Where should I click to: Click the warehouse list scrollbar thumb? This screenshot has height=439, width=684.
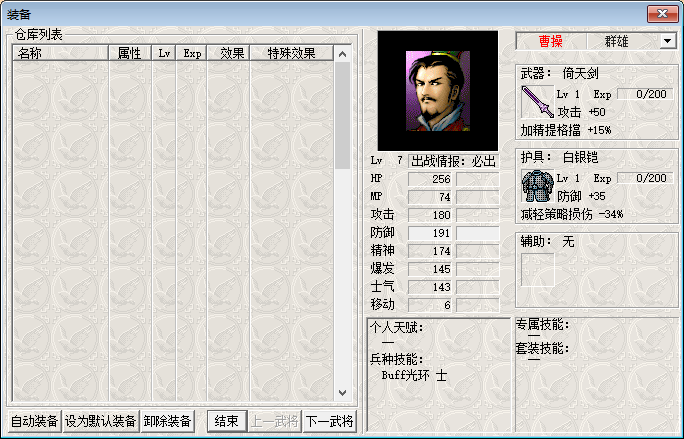342,115
